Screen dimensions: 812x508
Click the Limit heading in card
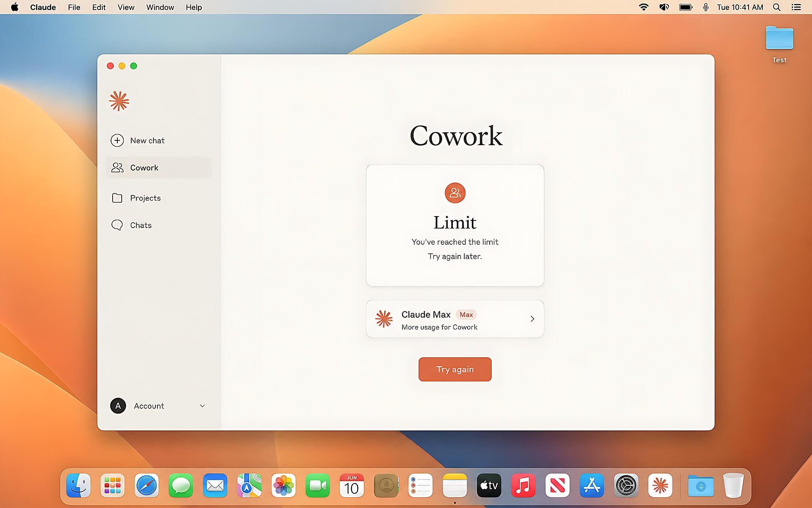coord(455,222)
